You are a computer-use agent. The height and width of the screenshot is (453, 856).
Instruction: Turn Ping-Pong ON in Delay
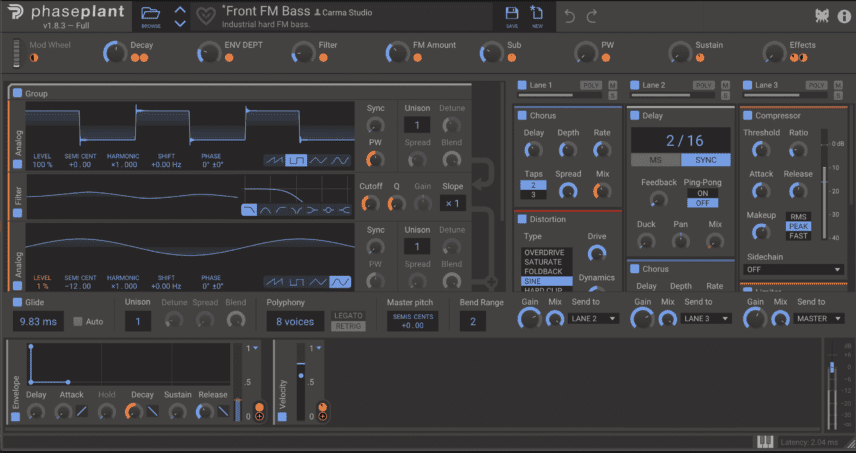(x=703, y=193)
